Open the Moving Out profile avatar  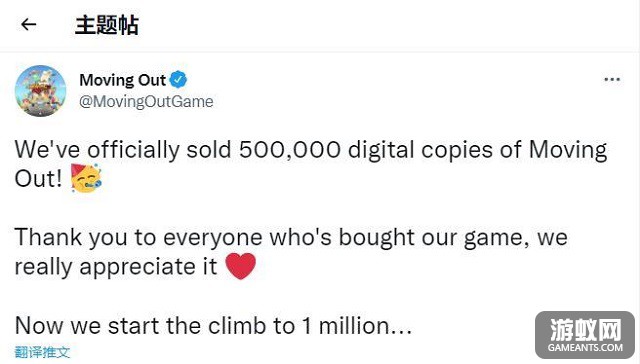[40, 91]
